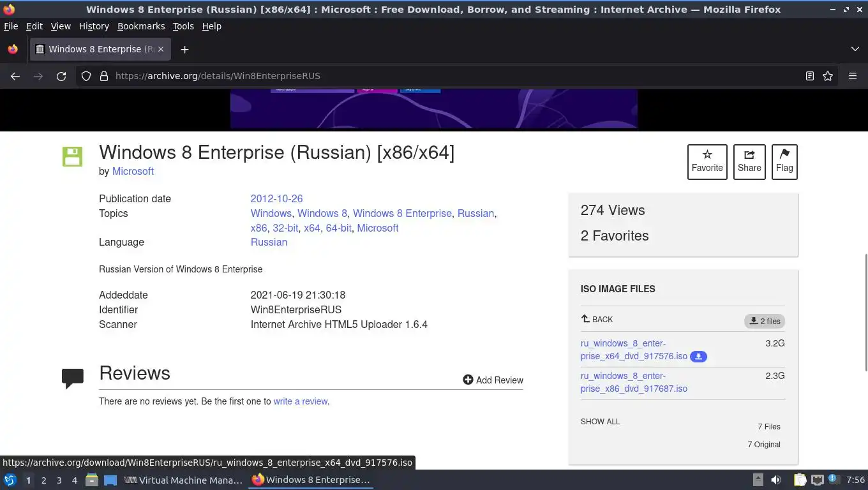868x490 pixels.
Task: Toggle reader view icon in address bar
Action: (x=810, y=76)
